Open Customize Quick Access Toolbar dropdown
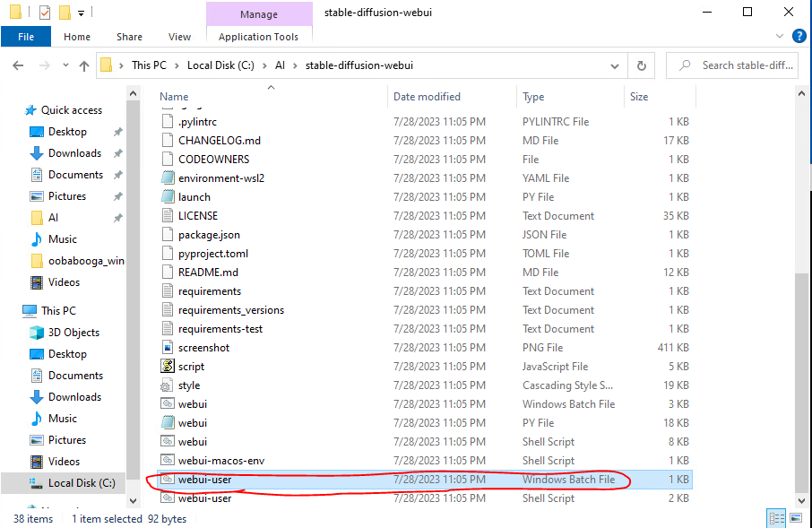 point(82,13)
